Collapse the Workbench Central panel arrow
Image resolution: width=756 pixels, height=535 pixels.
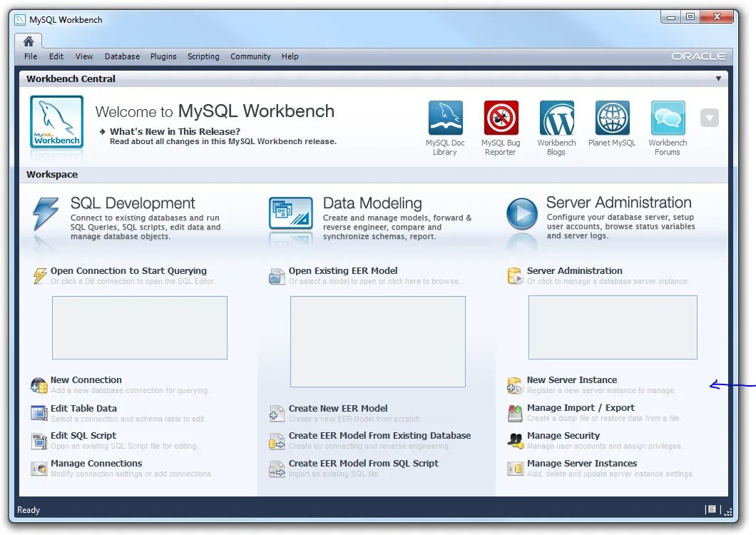pyautogui.click(x=718, y=78)
